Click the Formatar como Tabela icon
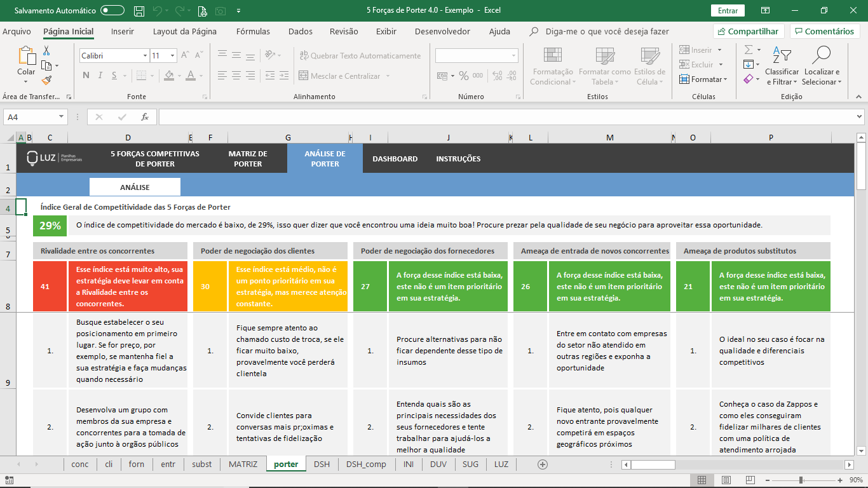Screen dimensions: 868x488 (x=604, y=56)
